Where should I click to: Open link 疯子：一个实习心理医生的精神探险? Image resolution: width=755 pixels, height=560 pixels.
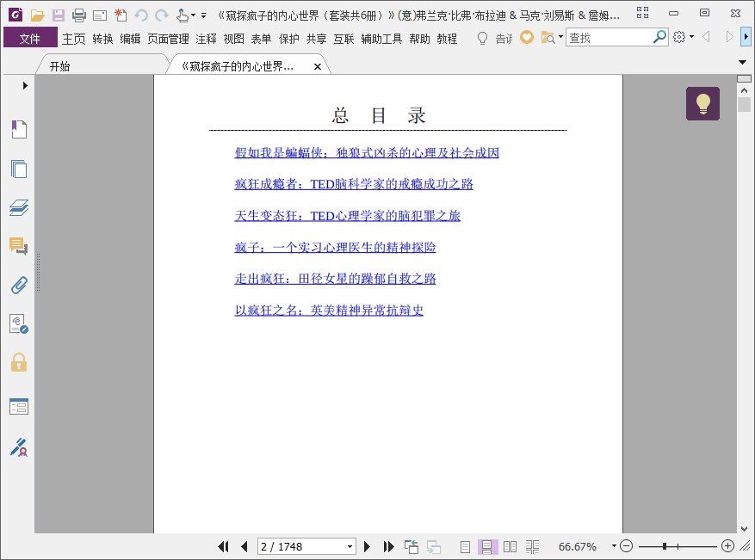(x=335, y=247)
